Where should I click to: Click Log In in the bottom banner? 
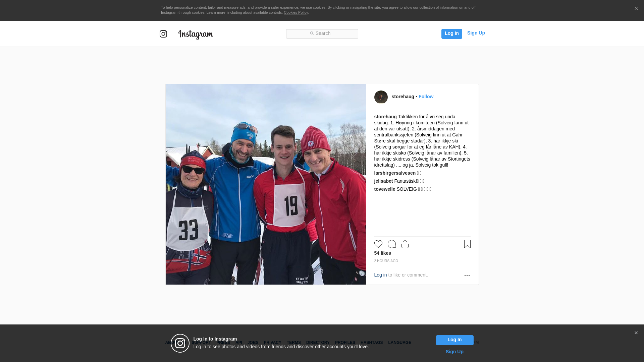454,340
